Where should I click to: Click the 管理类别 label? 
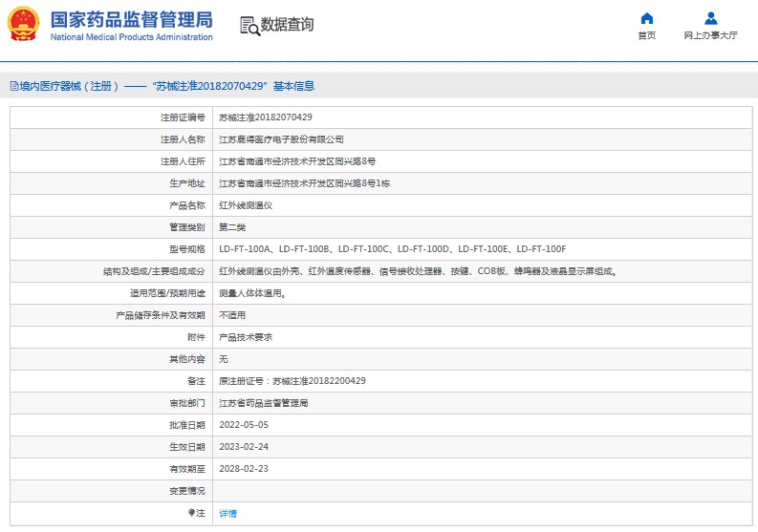click(187, 227)
